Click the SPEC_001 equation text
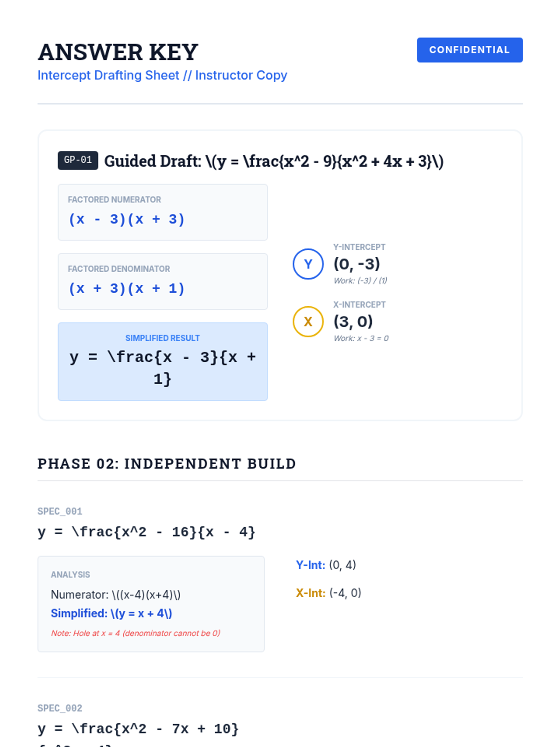 (147, 532)
